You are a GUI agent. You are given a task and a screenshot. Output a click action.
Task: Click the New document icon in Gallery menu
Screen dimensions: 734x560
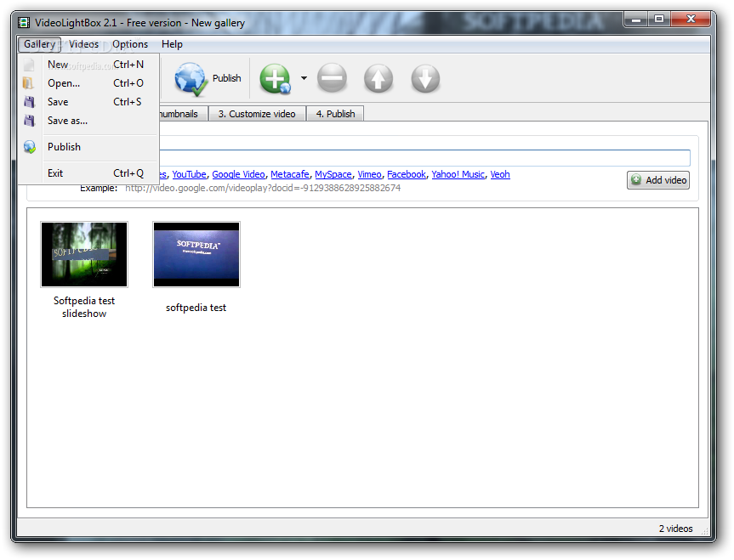point(29,65)
